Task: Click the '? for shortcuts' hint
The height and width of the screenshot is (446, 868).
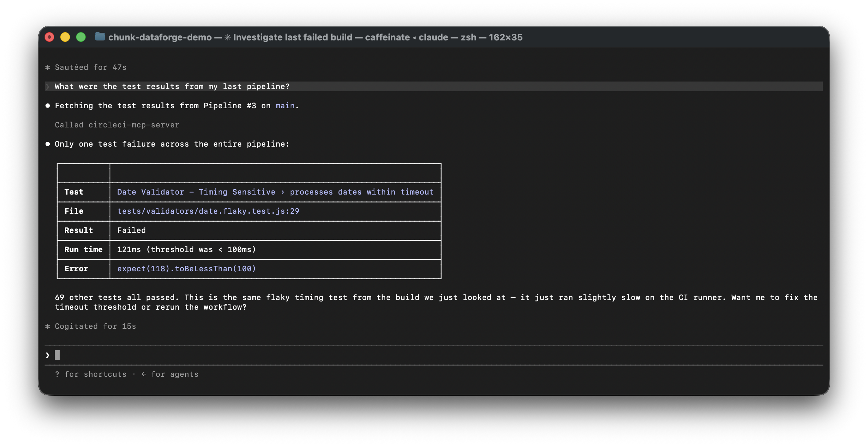Action: click(x=91, y=374)
